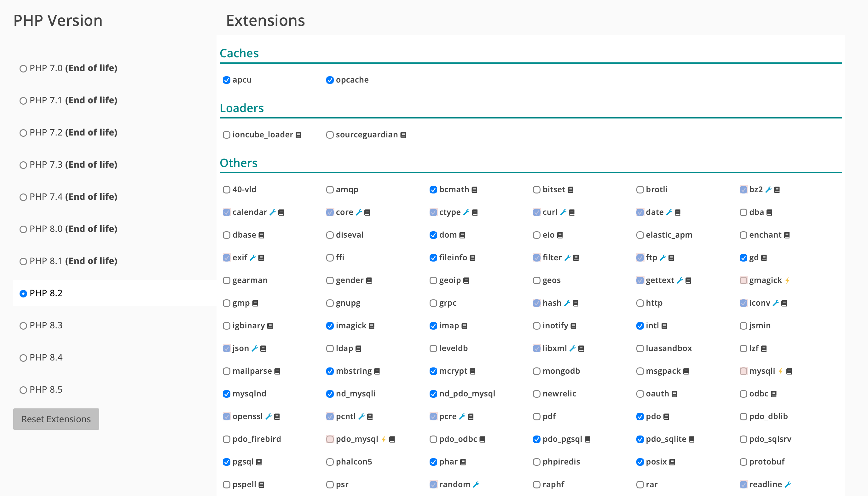Open the book icon beside fileinfo
868x496 pixels.
pyautogui.click(x=472, y=258)
